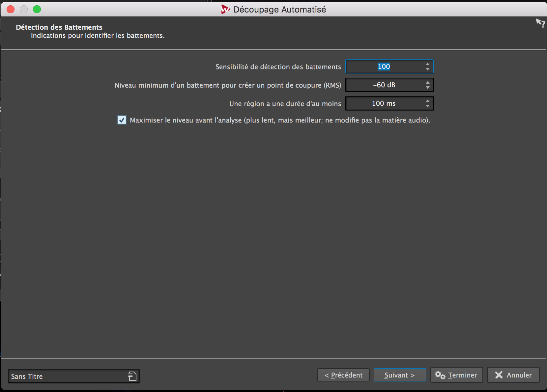
Task: Click the Sensibilité de détection des battements label
Action: pyautogui.click(x=278, y=67)
